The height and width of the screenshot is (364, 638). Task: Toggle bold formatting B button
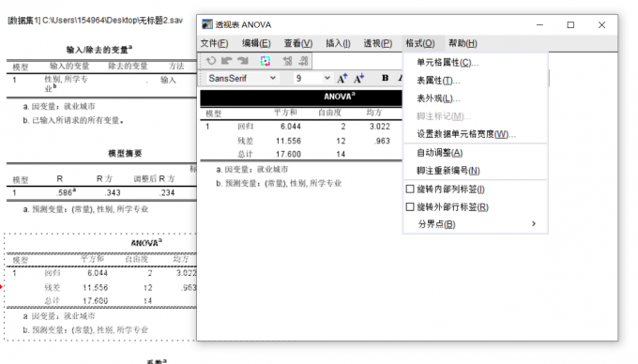click(x=385, y=78)
